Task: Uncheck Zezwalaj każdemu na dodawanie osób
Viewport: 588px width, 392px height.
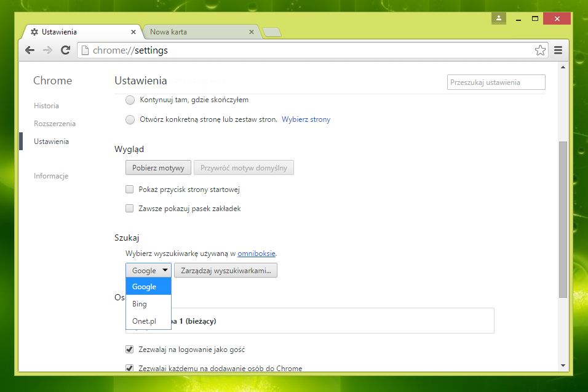Action: (x=129, y=368)
